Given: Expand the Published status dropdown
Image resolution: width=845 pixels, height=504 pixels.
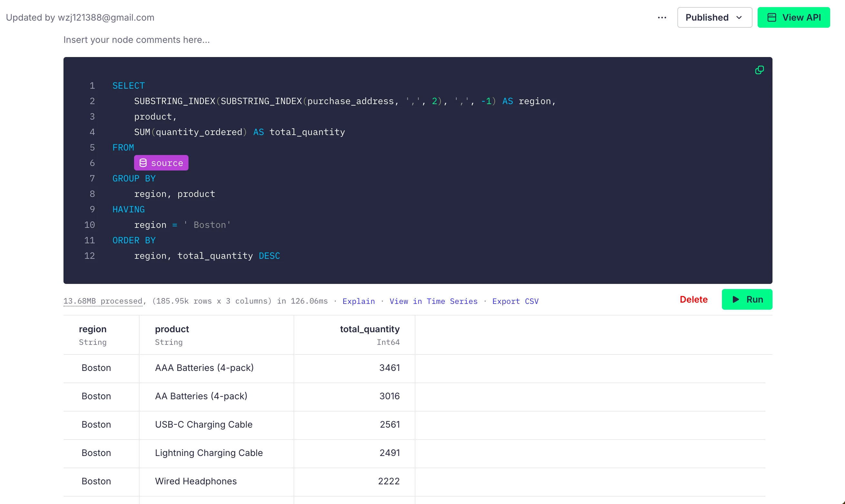Looking at the screenshot, I should point(714,18).
